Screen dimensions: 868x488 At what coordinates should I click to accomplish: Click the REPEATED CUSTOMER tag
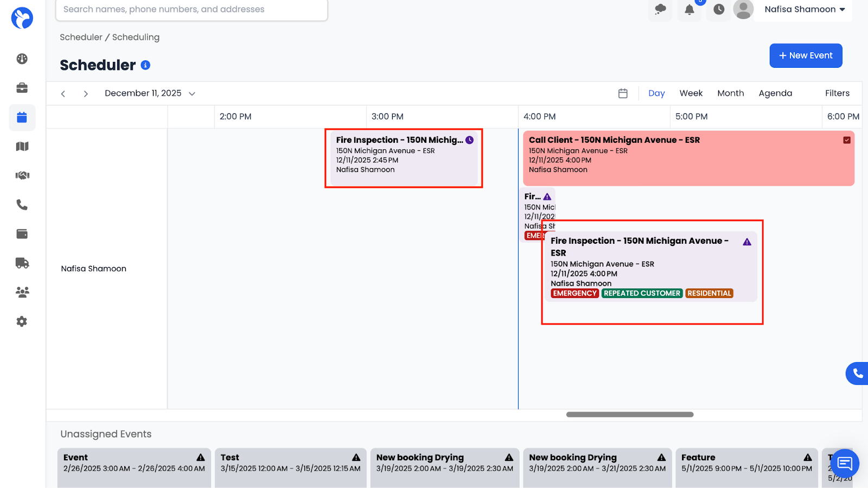[x=642, y=293]
